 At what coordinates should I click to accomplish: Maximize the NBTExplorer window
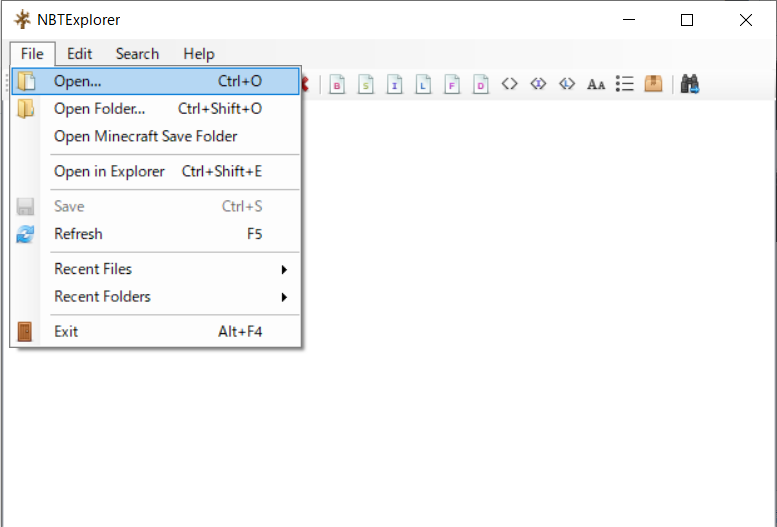[687, 20]
